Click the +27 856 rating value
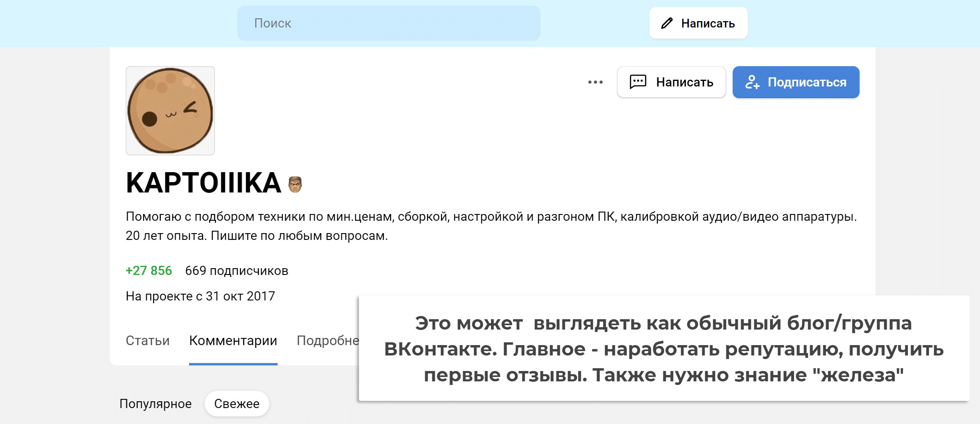Screen dimensions: 980x424 (149, 271)
